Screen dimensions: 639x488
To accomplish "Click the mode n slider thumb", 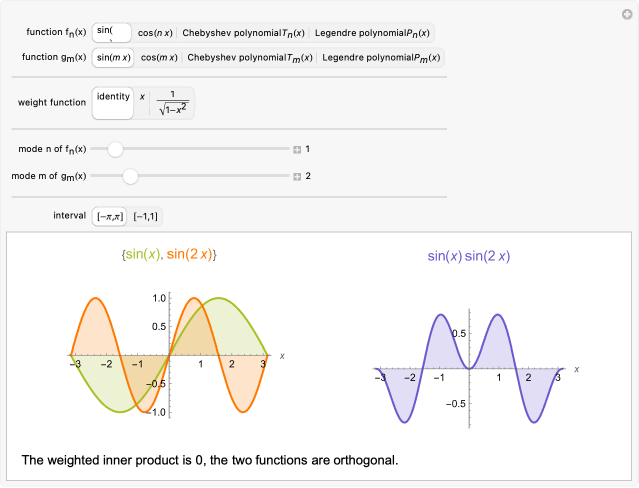I will (115, 149).
